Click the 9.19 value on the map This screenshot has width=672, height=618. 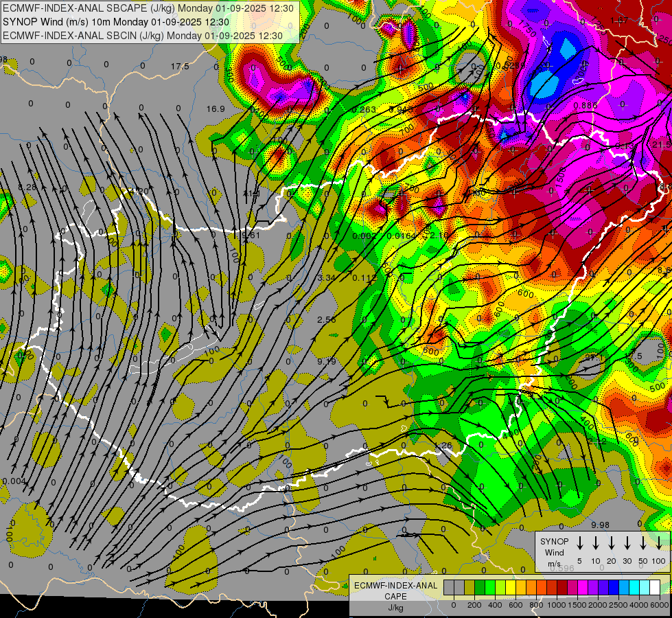pos(327,362)
